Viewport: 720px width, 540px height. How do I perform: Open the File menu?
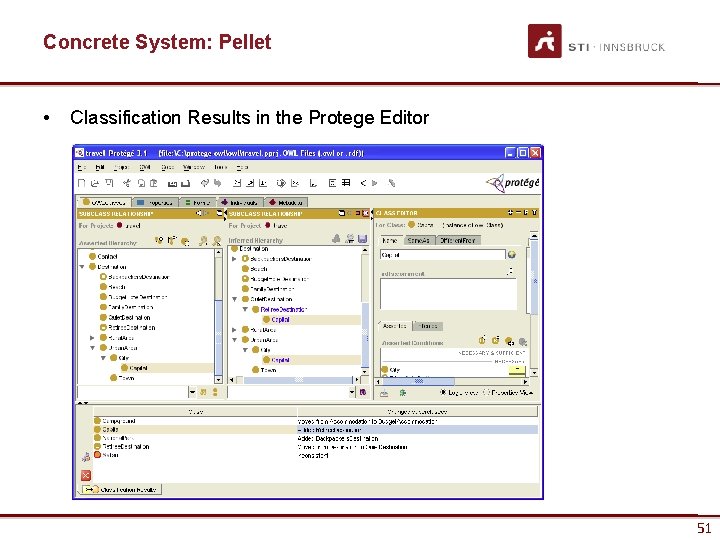82,167
